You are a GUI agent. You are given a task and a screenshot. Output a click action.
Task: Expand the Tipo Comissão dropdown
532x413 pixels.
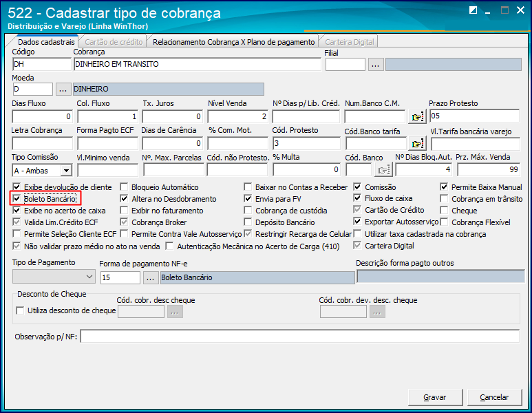(x=67, y=170)
